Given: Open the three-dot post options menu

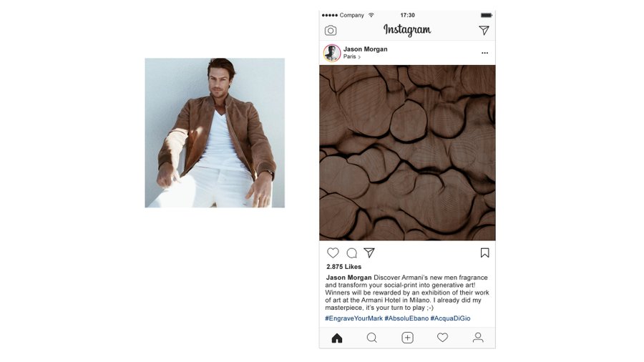Looking at the screenshot, I should click(x=484, y=53).
